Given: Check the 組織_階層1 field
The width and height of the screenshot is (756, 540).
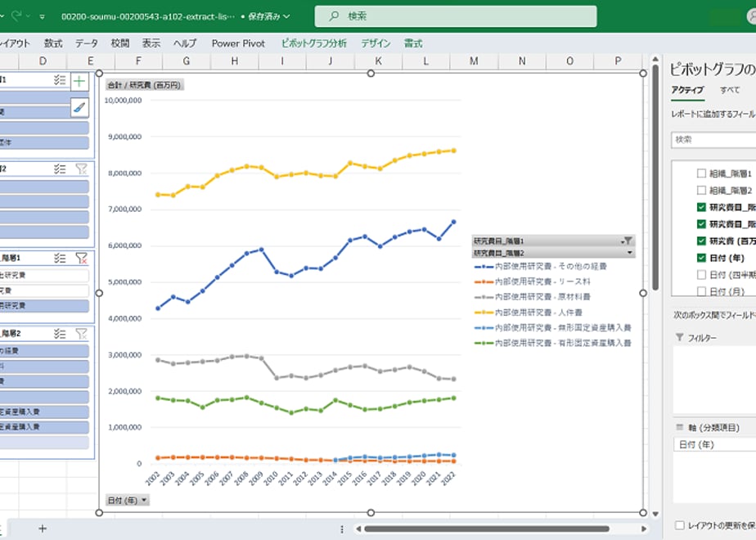Looking at the screenshot, I should tap(701, 173).
